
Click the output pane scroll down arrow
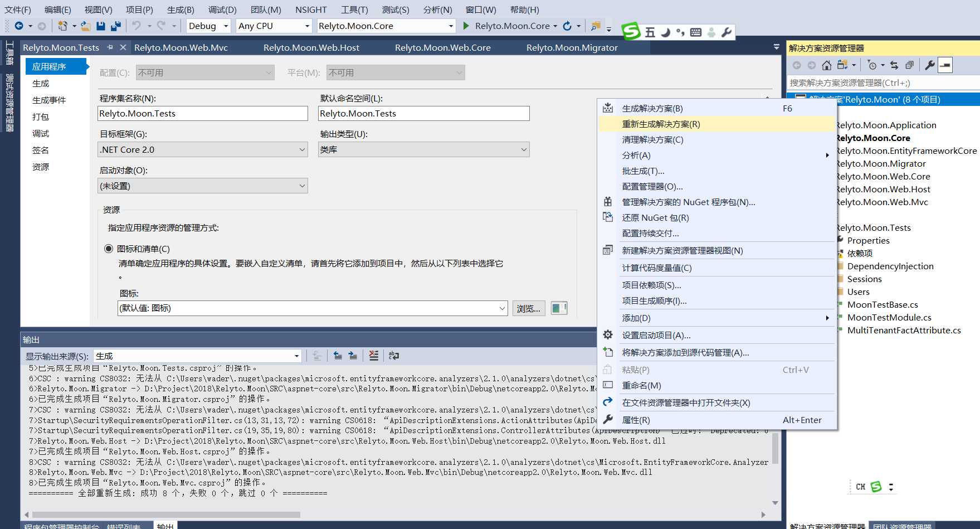(x=775, y=503)
